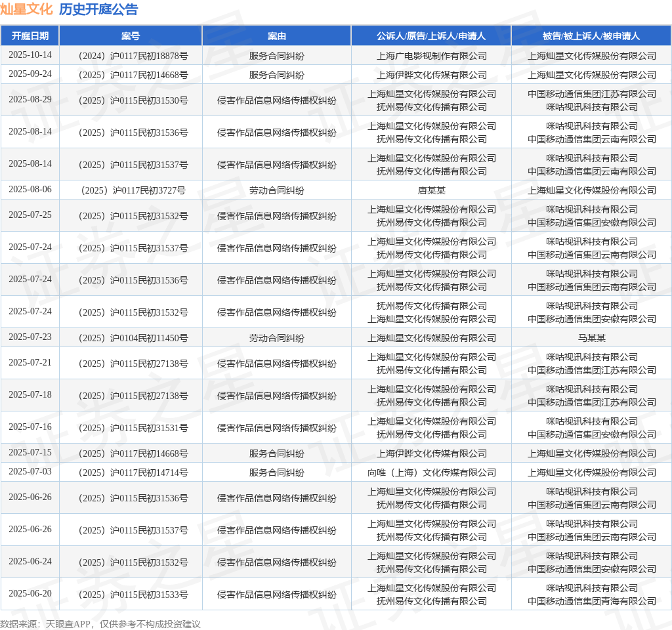The image size is (672, 630).
Task: Click the date 2025-06-20
Action: 30,593
